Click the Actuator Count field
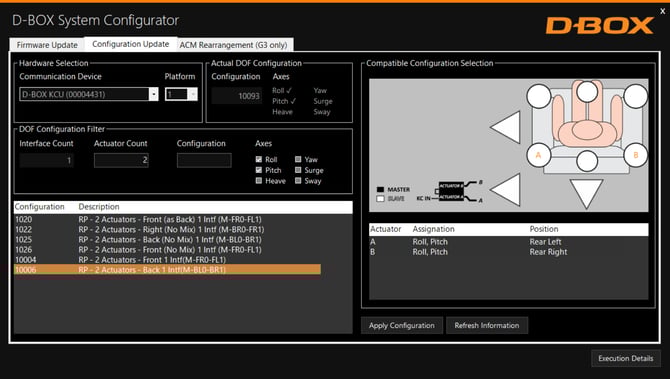This screenshot has width=670, height=379. (121, 160)
